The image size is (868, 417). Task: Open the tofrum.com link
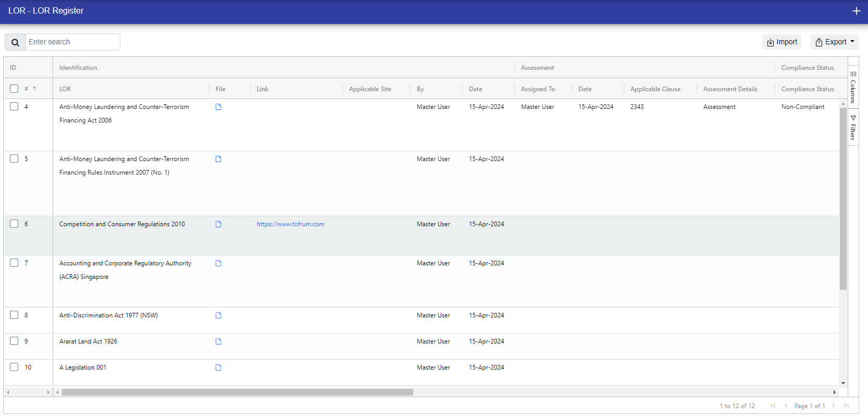[x=290, y=224]
